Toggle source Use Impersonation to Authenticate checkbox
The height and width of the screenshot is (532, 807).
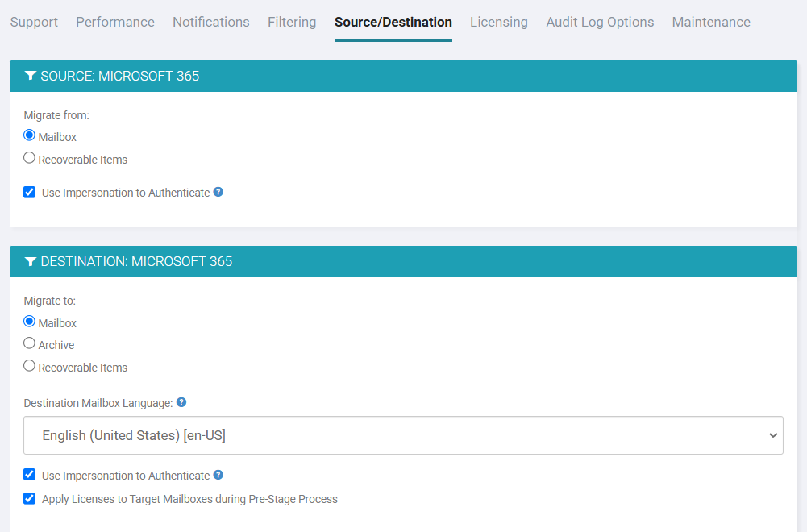[x=29, y=193]
